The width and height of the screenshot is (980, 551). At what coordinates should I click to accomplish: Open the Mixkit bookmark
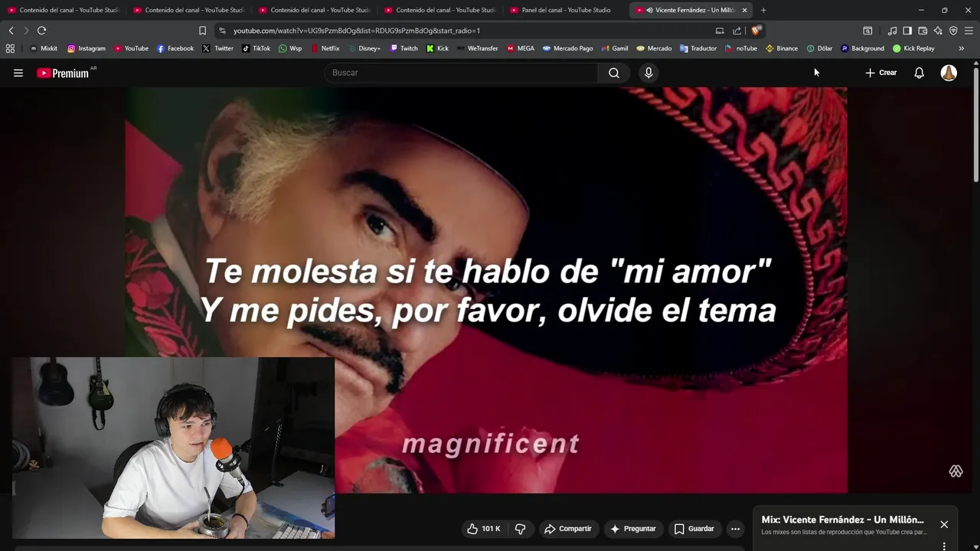tap(44, 48)
